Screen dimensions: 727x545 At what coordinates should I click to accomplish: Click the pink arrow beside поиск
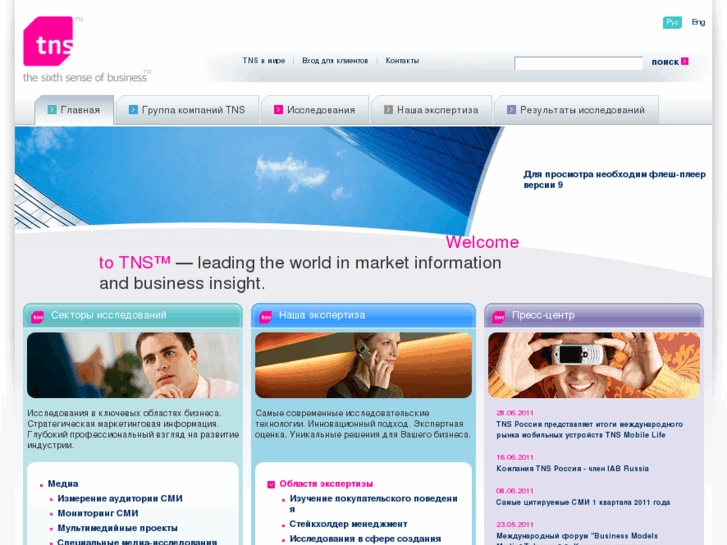pos(685,61)
